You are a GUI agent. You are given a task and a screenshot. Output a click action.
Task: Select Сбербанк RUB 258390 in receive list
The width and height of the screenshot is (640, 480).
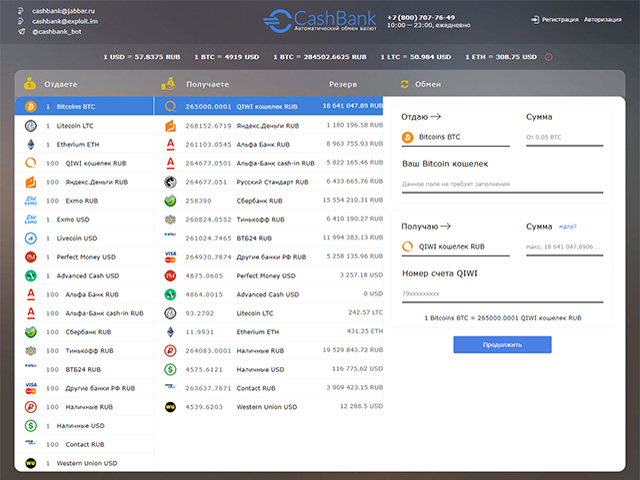click(x=269, y=201)
